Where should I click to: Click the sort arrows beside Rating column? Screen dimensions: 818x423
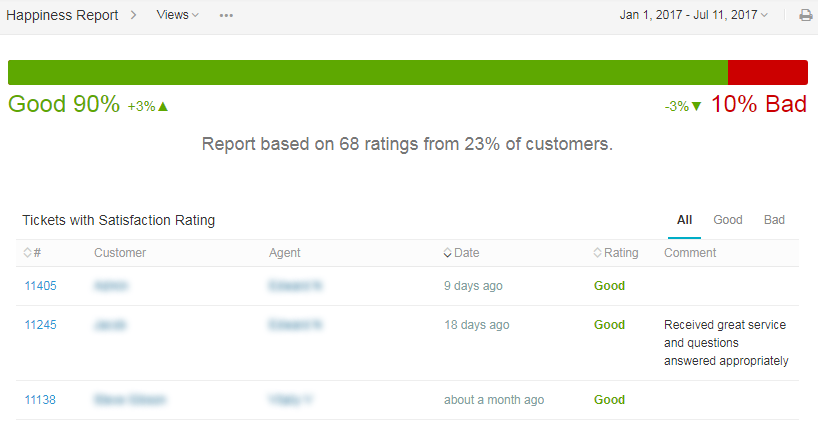coord(598,253)
